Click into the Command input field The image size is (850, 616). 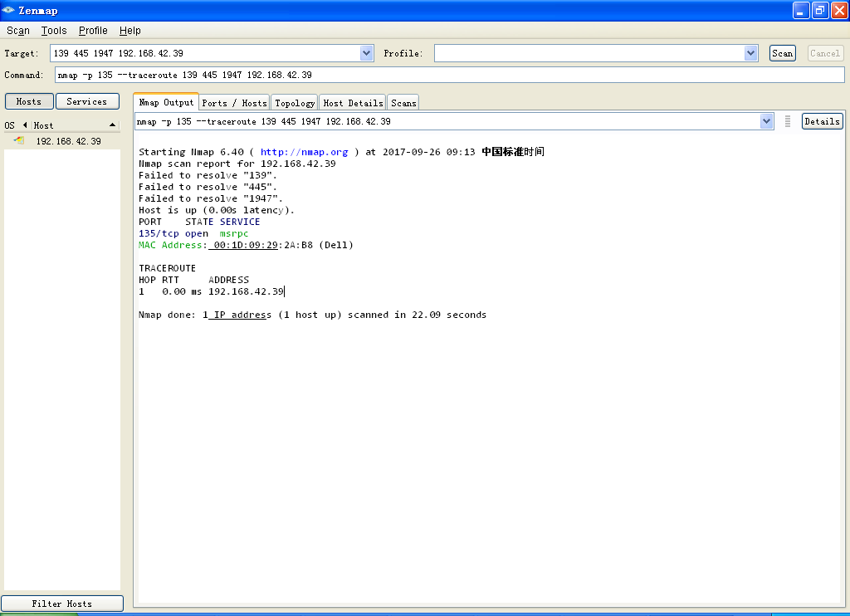tap(449, 75)
